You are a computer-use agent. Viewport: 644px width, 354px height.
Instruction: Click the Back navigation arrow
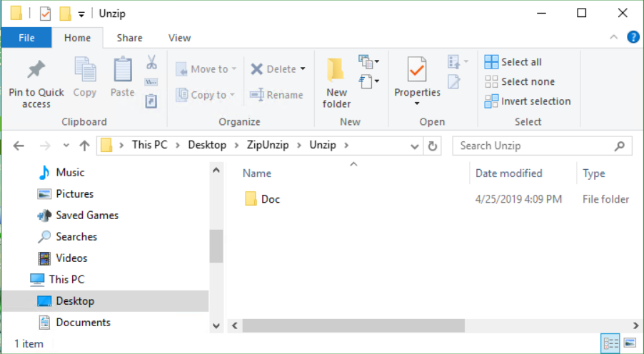pos(19,146)
